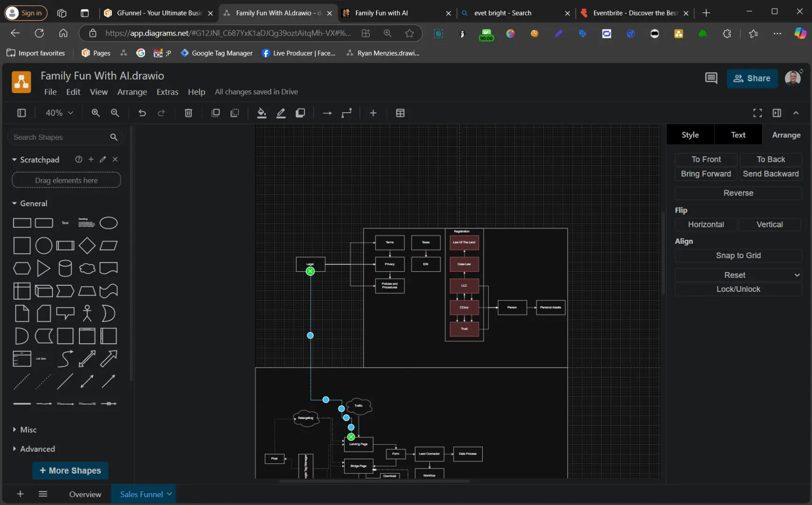The width and height of the screenshot is (812, 505).
Task: Select the ellipse shape in General
Action: 109,223
